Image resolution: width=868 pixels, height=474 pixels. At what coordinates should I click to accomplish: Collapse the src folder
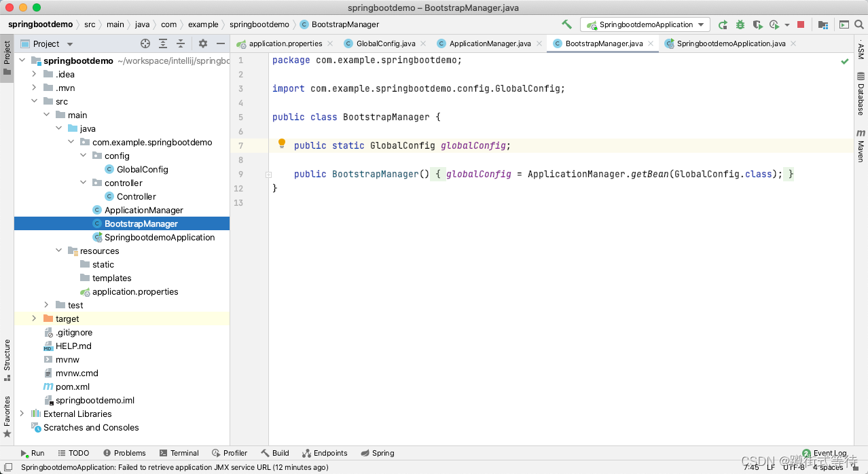(34, 101)
